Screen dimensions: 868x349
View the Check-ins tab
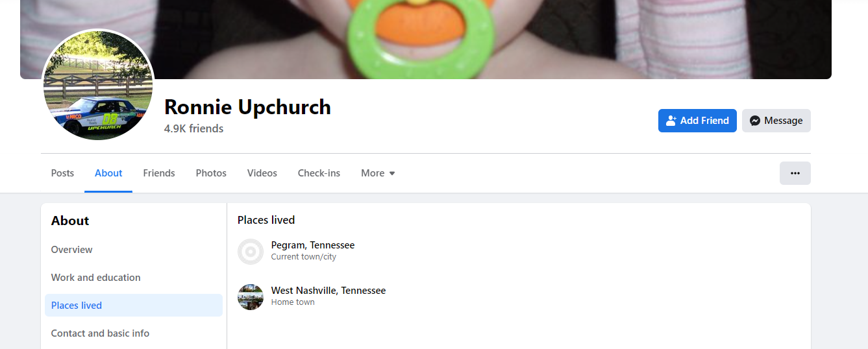(x=319, y=173)
